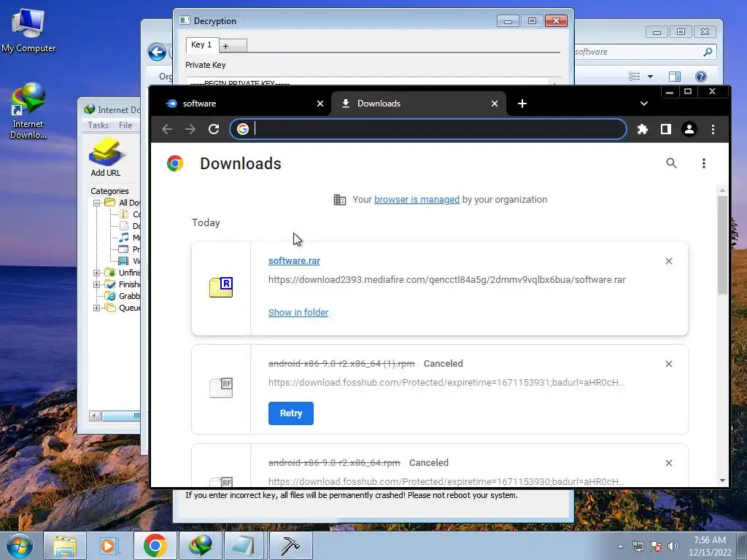Screen dimensions: 747x560
Task: Focus the Chrome address bar
Action: [x=427, y=129]
